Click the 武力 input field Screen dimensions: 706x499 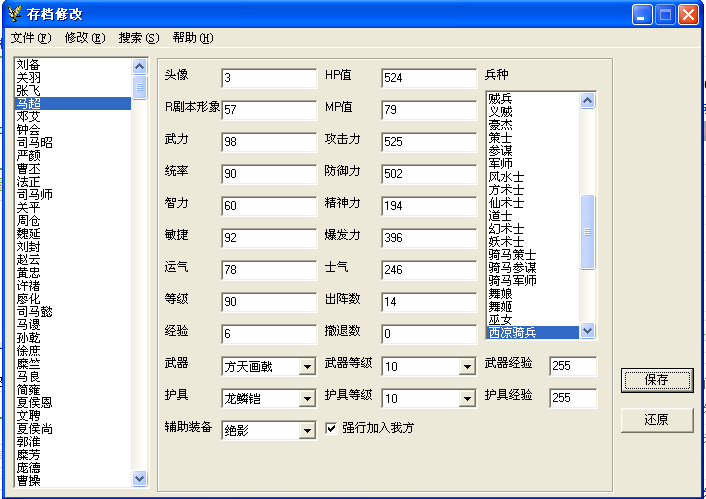[x=269, y=142]
